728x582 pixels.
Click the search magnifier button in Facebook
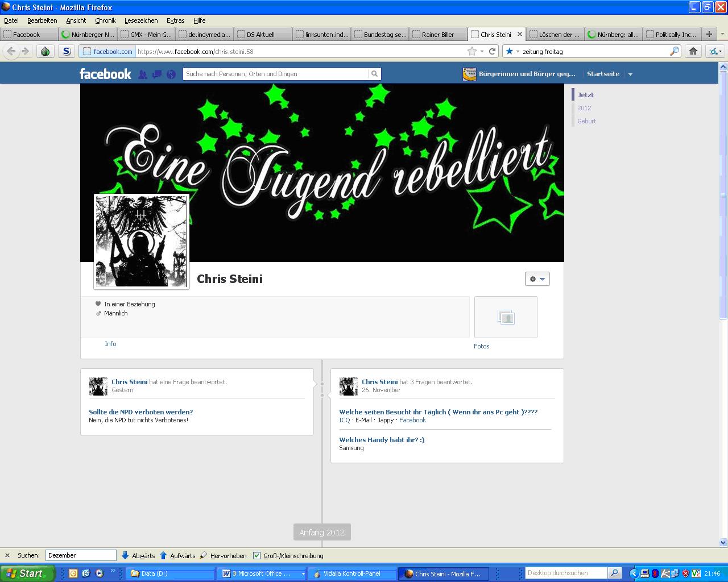[374, 74]
